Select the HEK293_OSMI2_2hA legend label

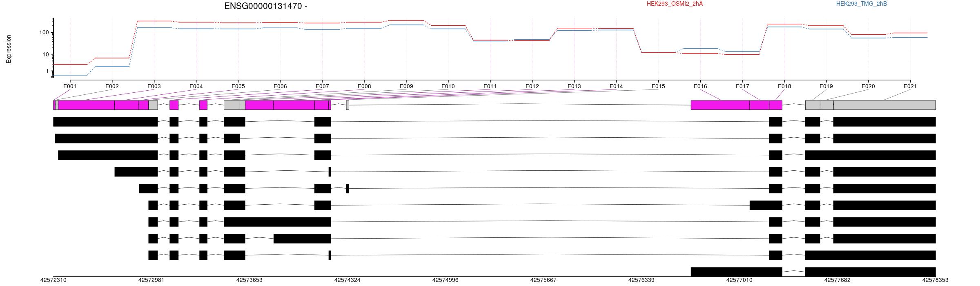[675, 4]
